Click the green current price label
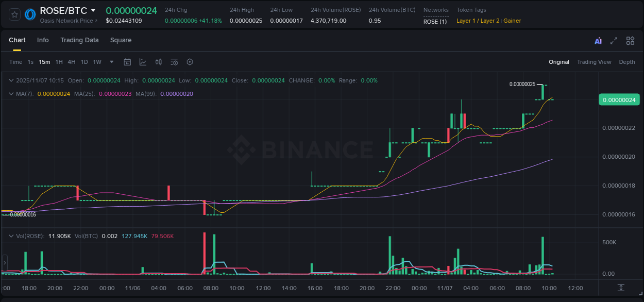Image resolution: width=644 pixels, height=302 pixels. pyautogui.click(x=619, y=99)
